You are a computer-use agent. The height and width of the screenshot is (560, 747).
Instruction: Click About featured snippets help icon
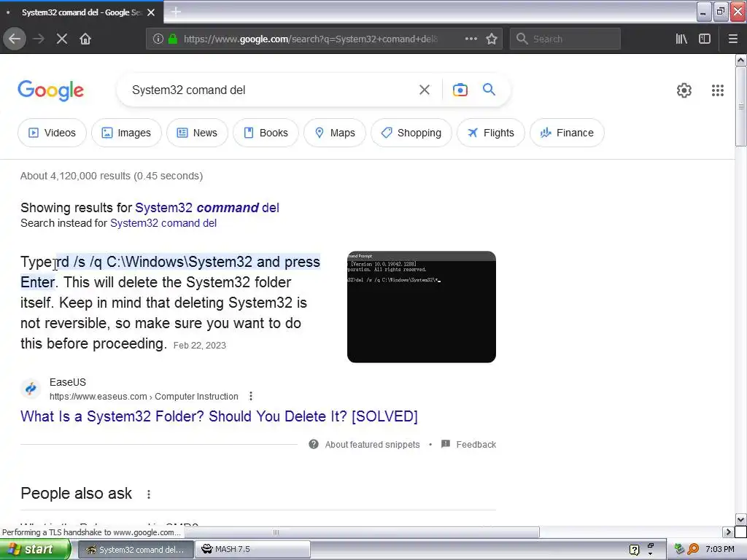(x=314, y=444)
